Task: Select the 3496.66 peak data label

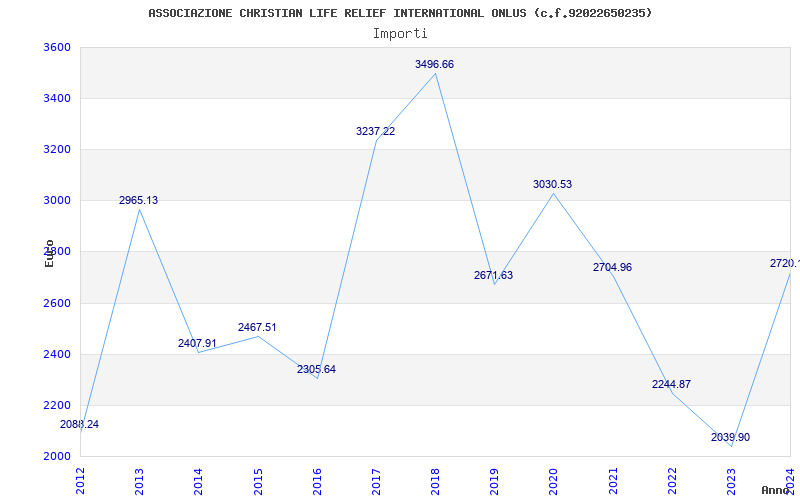Action: tap(434, 65)
